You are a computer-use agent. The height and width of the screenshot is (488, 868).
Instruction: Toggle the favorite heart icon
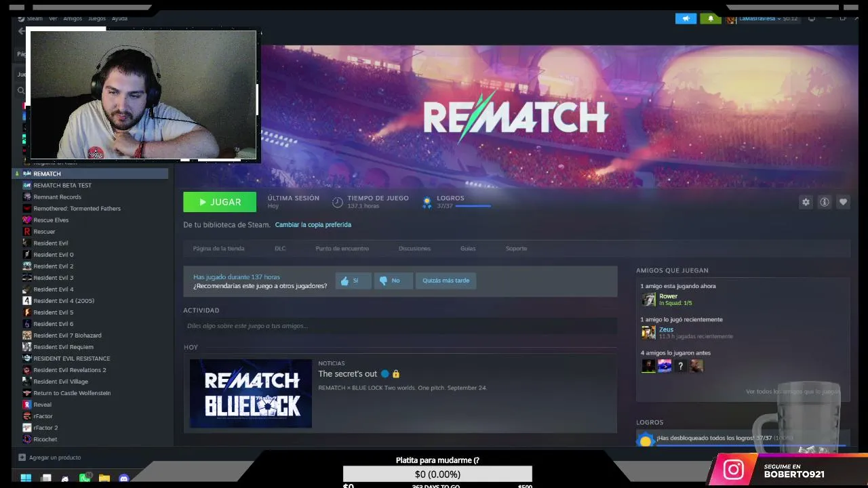(x=843, y=202)
